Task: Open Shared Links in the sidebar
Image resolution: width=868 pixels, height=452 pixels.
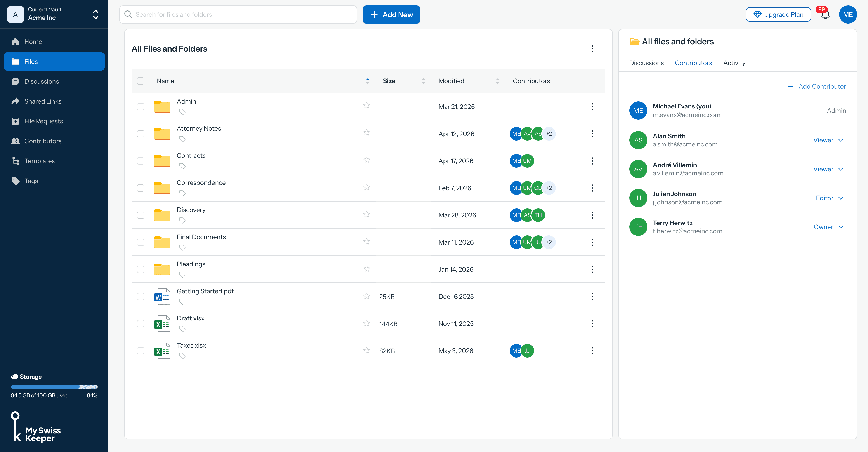Action: coord(54,101)
